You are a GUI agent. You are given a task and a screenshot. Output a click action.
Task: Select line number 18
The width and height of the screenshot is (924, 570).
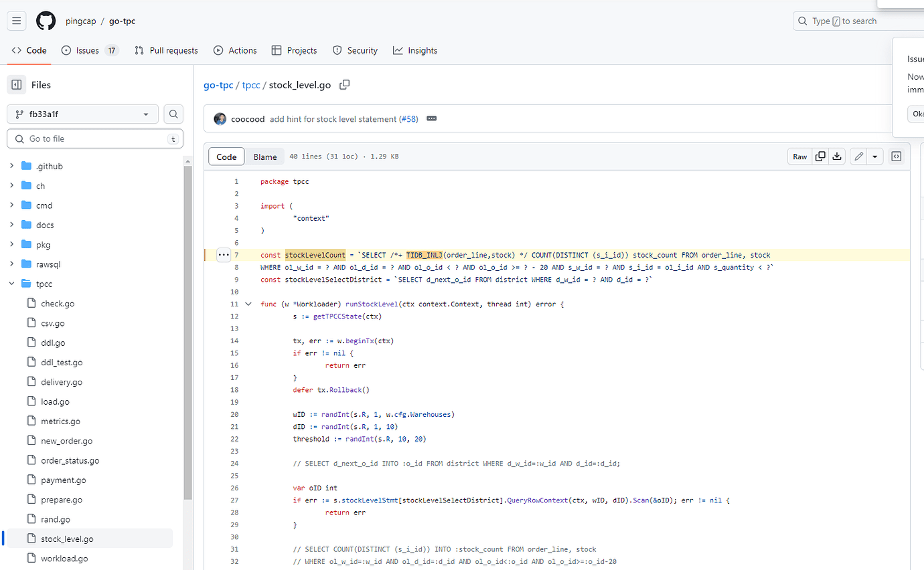(x=234, y=389)
